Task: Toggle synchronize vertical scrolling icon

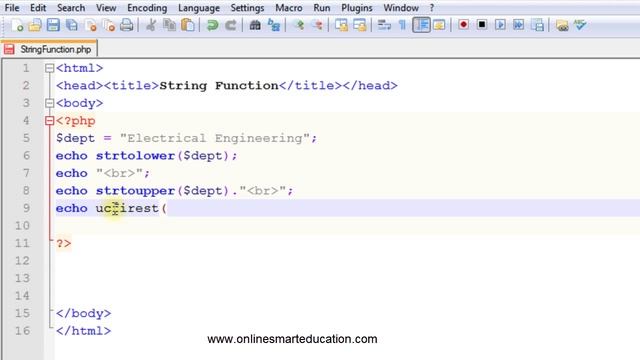Action: 341,25
